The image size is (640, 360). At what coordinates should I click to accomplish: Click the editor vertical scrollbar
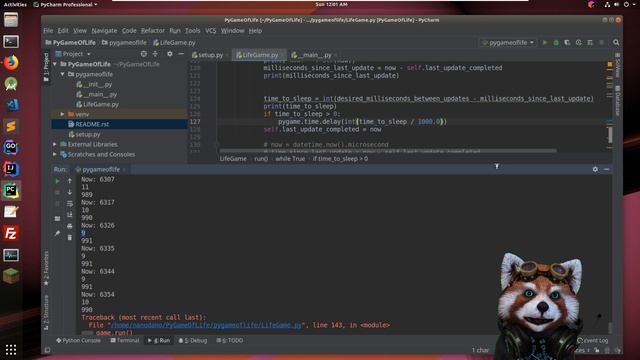tap(610, 135)
